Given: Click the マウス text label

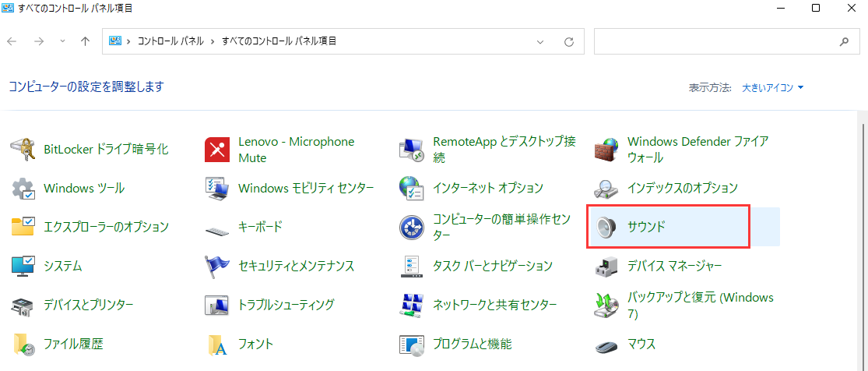Looking at the screenshot, I should (x=641, y=344).
